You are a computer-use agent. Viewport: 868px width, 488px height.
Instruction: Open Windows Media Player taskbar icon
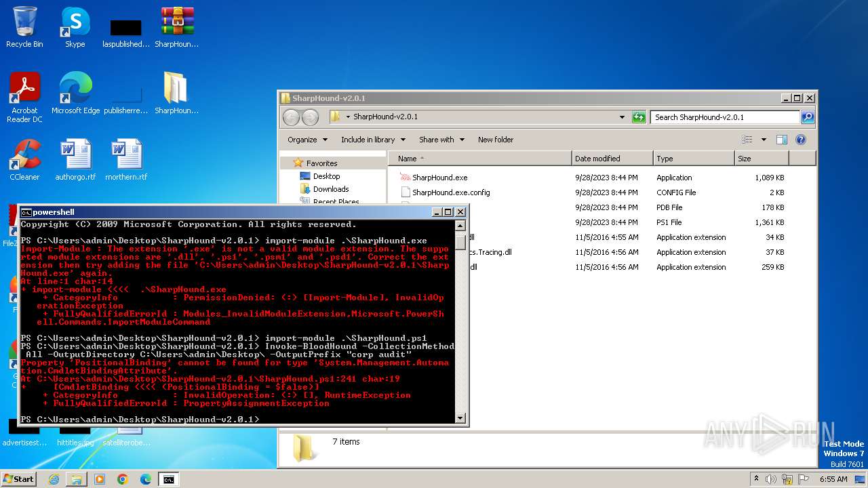tap(100, 479)
